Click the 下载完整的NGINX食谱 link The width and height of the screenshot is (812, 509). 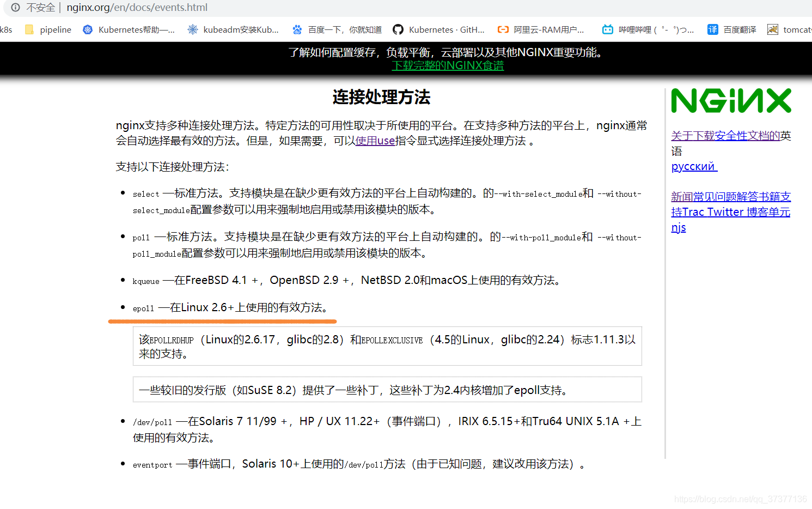click(x=448, y=65)
